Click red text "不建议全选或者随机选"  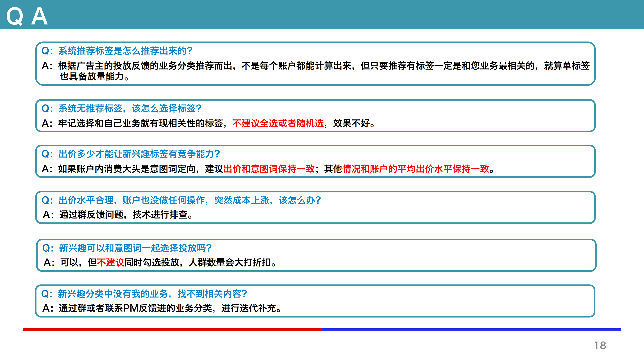pos(278,123)
